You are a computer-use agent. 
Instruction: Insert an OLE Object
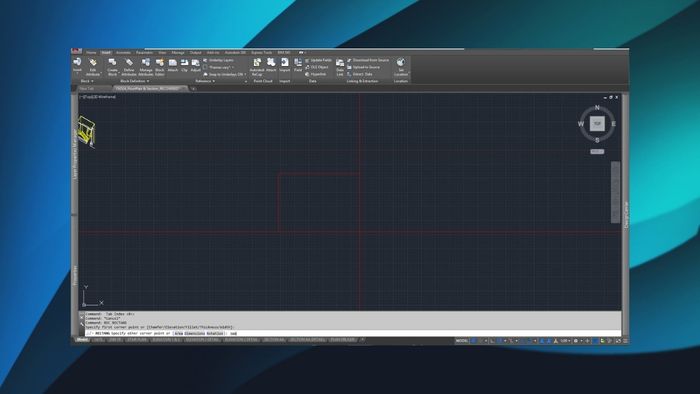click(317, 67)
